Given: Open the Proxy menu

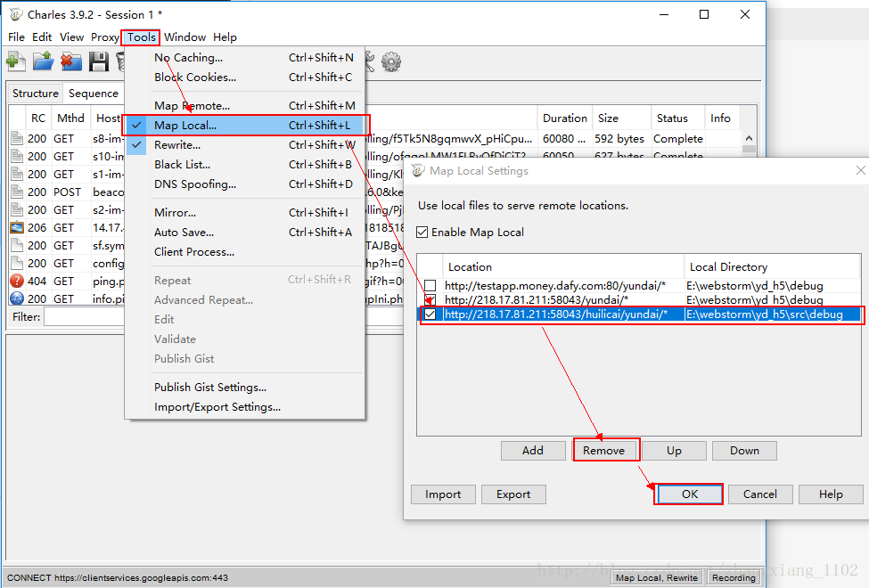Looking at the screenshot, I should pos(105,37).
